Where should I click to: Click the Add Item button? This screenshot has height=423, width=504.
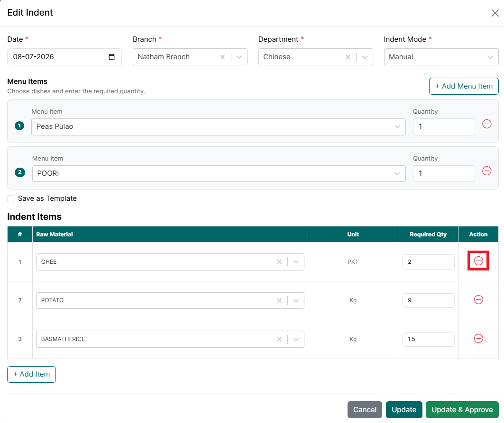[x=31, y=374]
